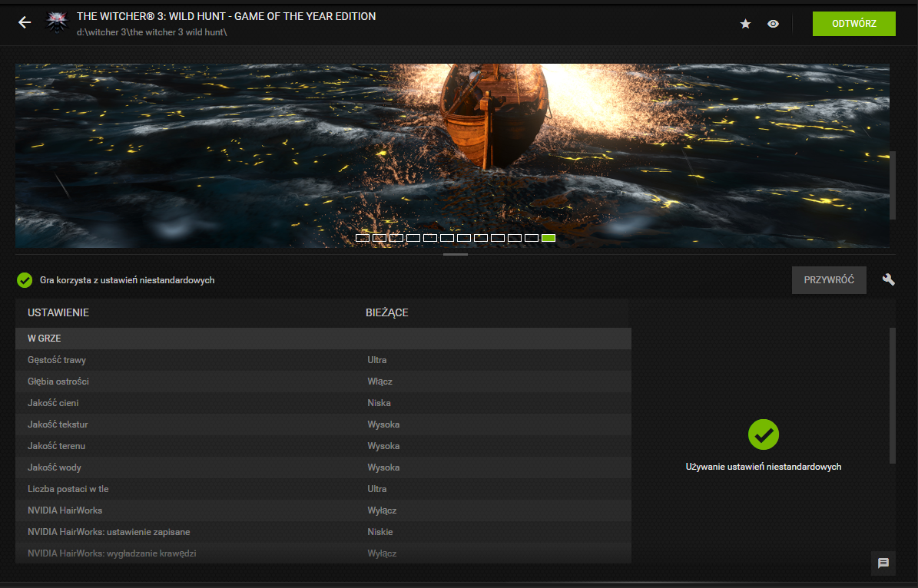This screenshot has height=588, width=918.
Task: Click Wyłącz value for NVIDIA HairWorks
Action: point(382,510)
